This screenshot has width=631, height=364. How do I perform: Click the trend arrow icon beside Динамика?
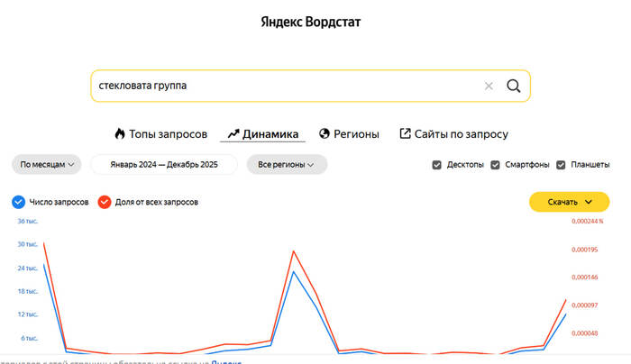tap(233, 134)
